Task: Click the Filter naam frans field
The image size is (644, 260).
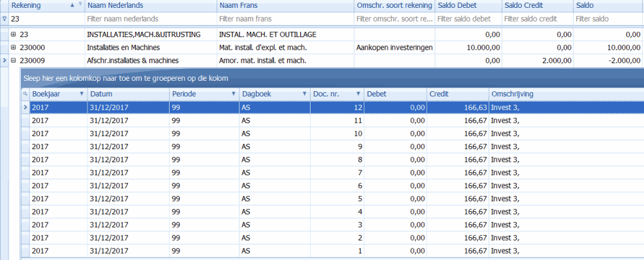Action: (x=285, y=19)
